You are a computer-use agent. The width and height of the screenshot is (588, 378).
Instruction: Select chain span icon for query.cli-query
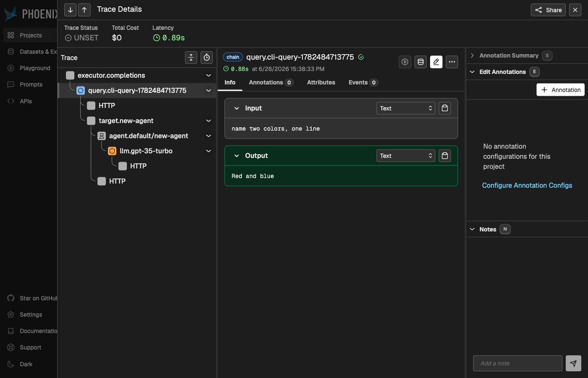[81, 90]
